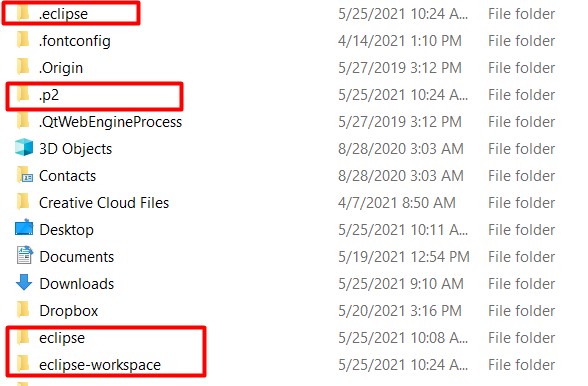Select the .eclipse folder icon
The width and height of the screenshot is (588, 386).
tap(24, 13)
